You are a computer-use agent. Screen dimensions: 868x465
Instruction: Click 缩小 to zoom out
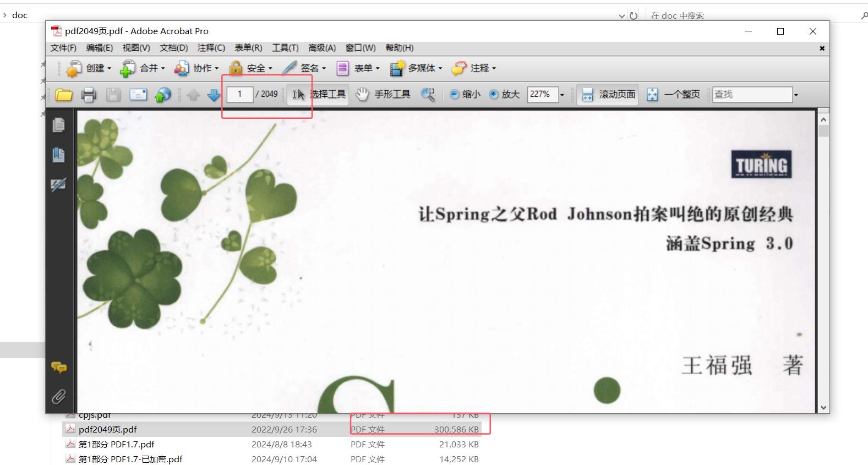pos(465,94)
